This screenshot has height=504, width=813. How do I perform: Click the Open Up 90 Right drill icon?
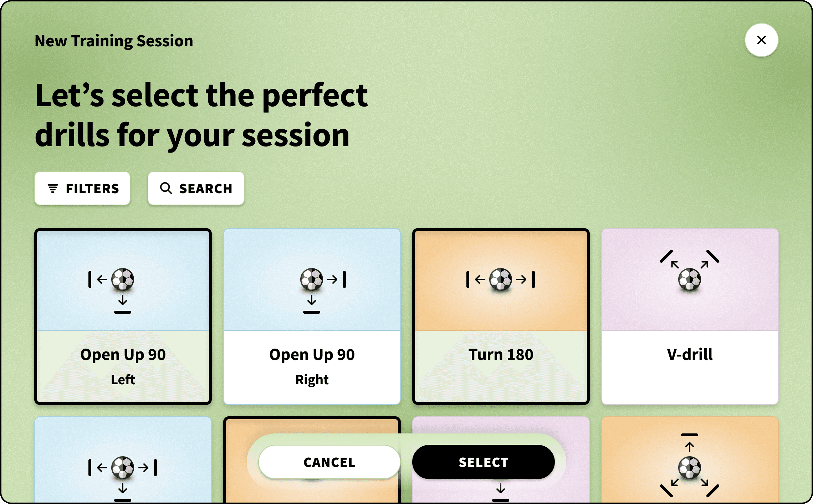[312, 280]
